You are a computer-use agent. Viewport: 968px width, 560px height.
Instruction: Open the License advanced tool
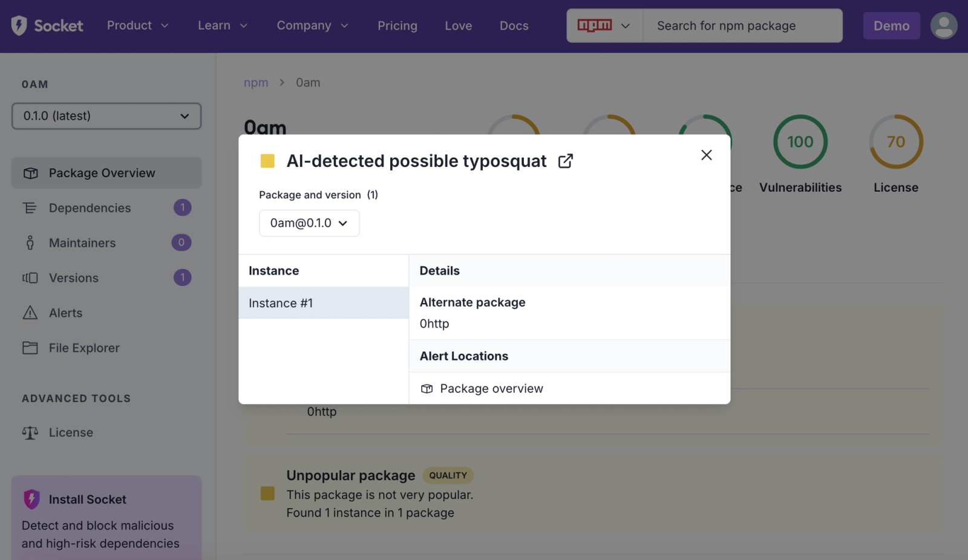pos(106,432)
